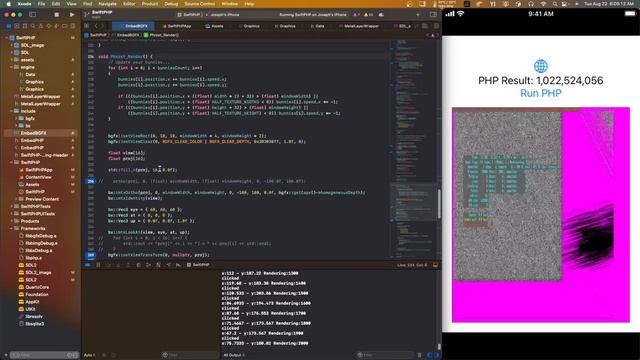Go forward in editor history
640x360 pixels.
click(x=103, y=26)
